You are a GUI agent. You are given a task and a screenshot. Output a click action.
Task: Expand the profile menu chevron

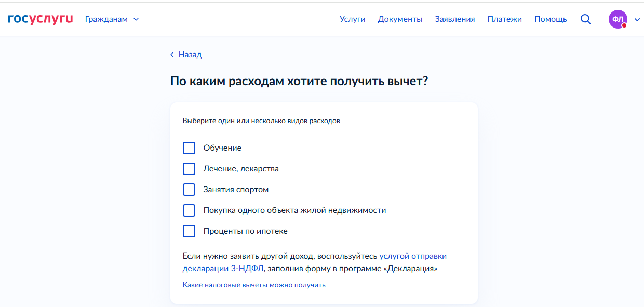click(x=637, y=20)
